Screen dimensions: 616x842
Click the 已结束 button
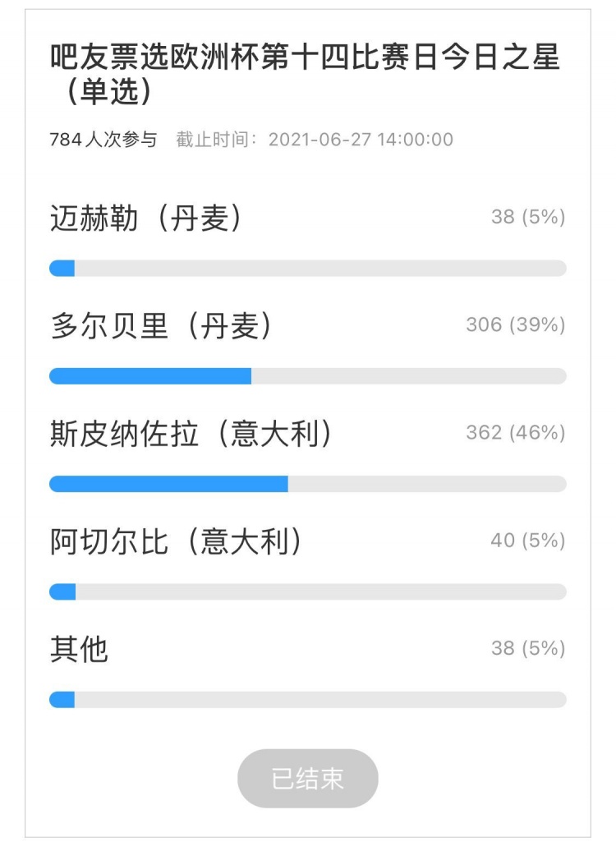tap(308, 778)
